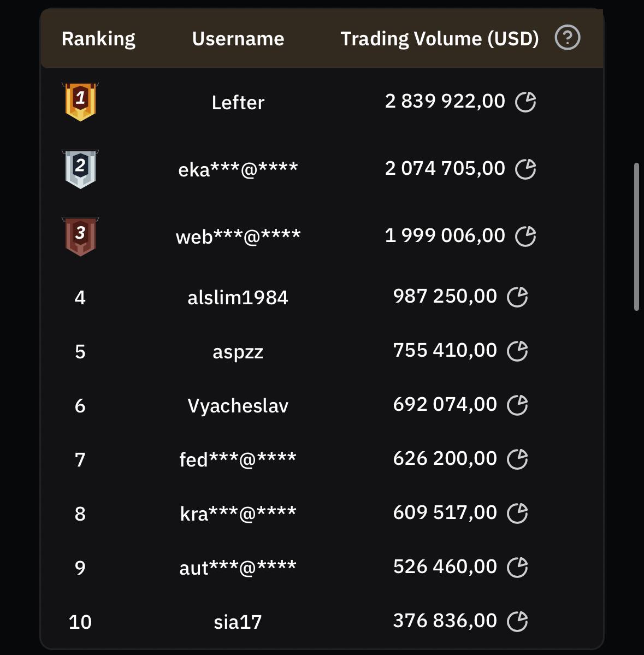644x655 pixels.
Task: Click the silver rank 2 badge
Action: [80, 169]
